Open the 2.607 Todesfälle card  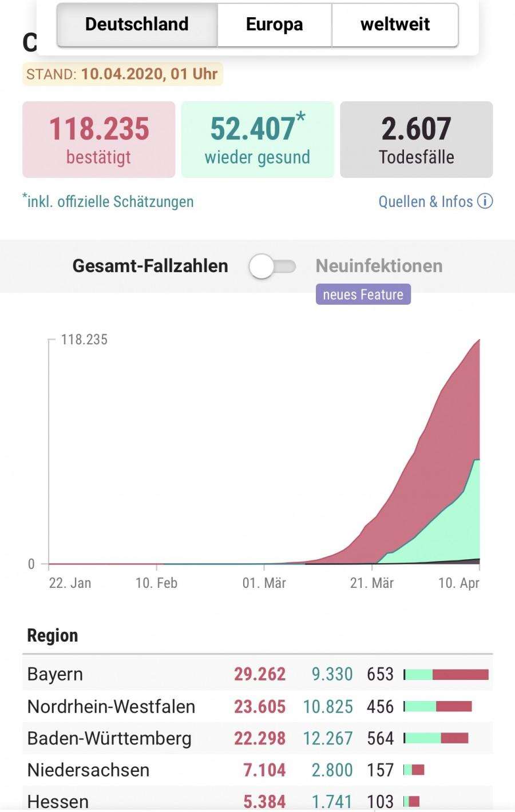(417, 140)
